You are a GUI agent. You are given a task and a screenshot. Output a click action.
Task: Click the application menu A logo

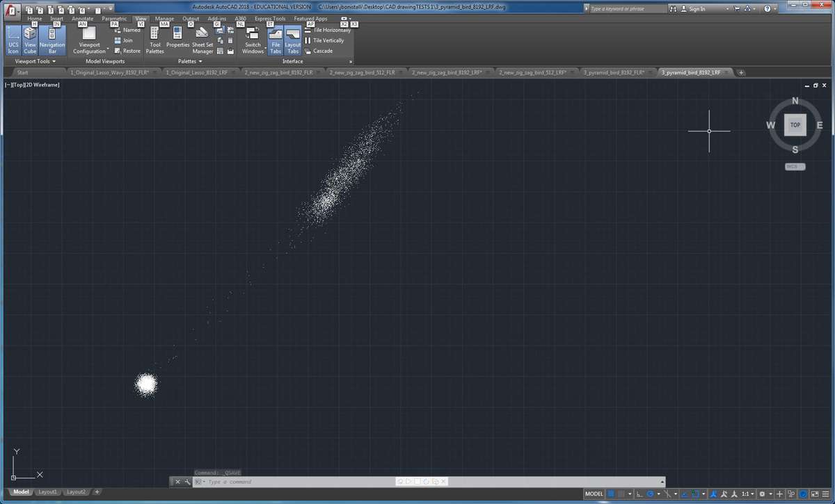pos(10,9)
